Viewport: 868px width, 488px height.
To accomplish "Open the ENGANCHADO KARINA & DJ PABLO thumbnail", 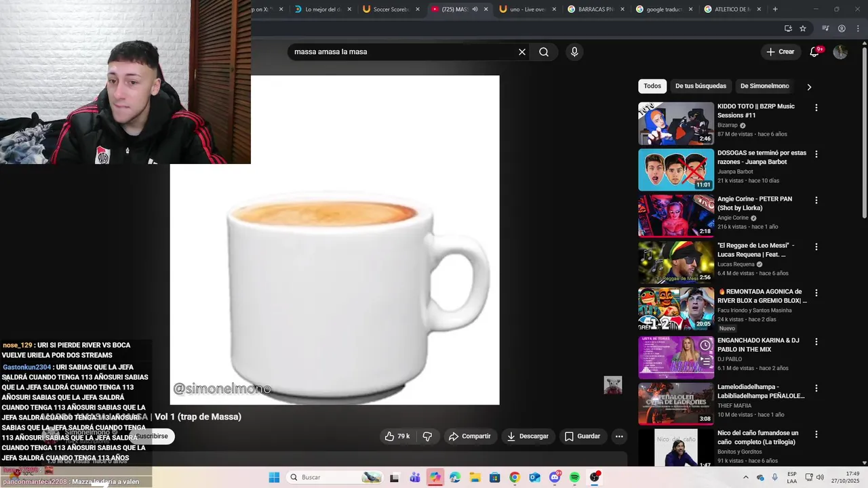I will [676, 357].
